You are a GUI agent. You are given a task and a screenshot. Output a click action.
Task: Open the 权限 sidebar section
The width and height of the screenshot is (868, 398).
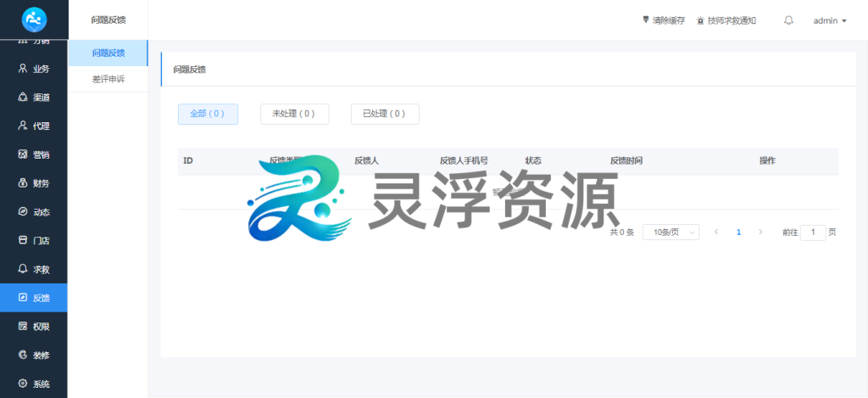tap(34, 327)
